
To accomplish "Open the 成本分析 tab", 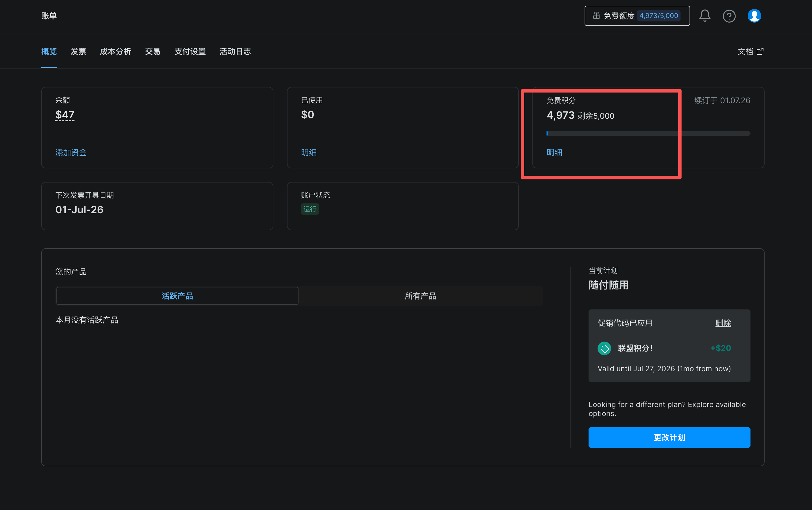I will pos(115,51).
